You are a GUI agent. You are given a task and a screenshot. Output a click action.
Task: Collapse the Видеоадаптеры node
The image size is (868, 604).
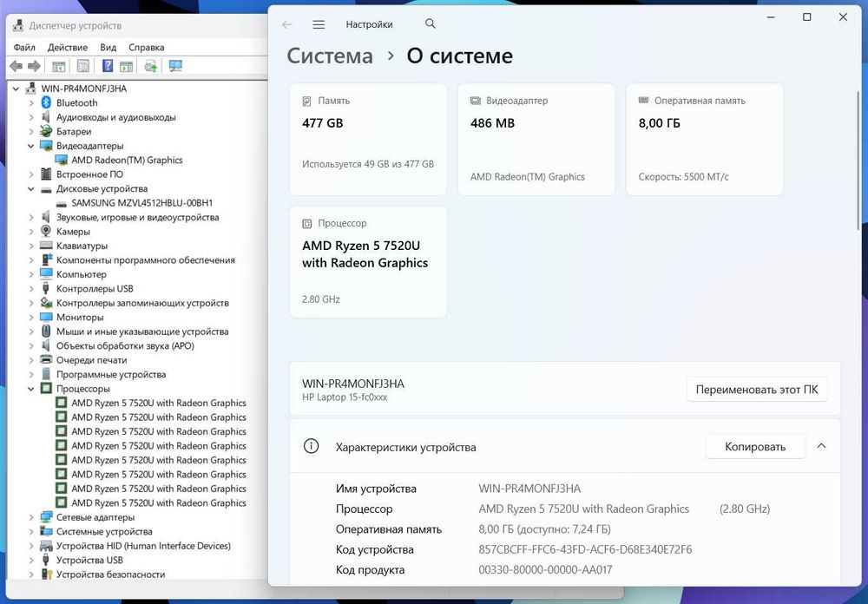(x=31, y=146)
